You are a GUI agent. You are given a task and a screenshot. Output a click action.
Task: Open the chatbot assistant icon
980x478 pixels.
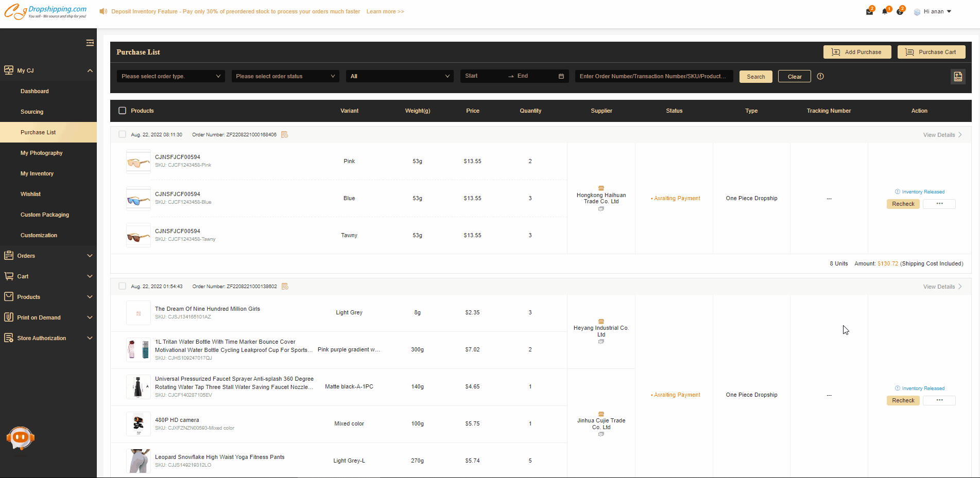point(20,438)
